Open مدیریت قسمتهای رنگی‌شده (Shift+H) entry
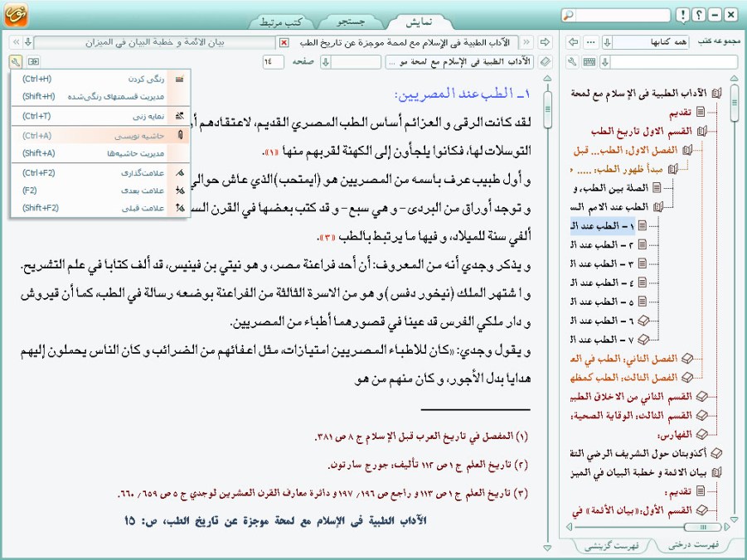Screen dimensions: 747x560 [x=100, y=96]
